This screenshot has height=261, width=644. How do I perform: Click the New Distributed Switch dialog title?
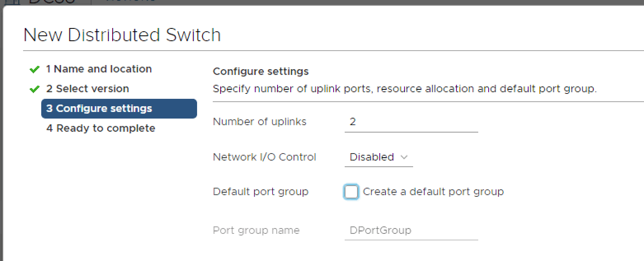(x=122, y=35)
